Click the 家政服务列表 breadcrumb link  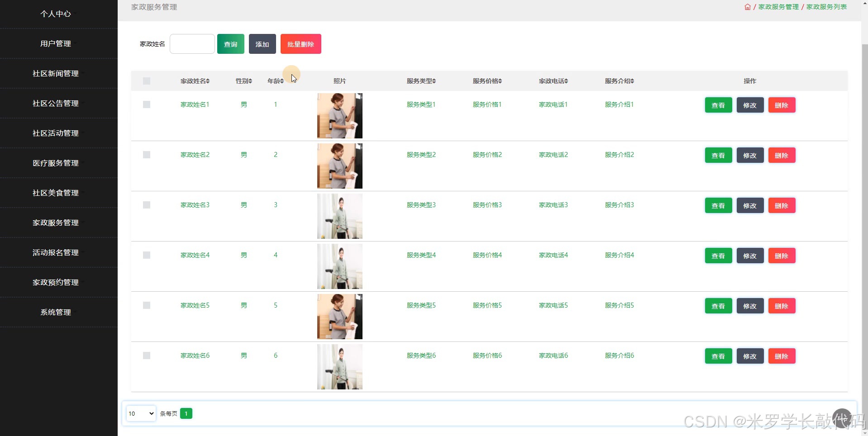tap(826, 7)
